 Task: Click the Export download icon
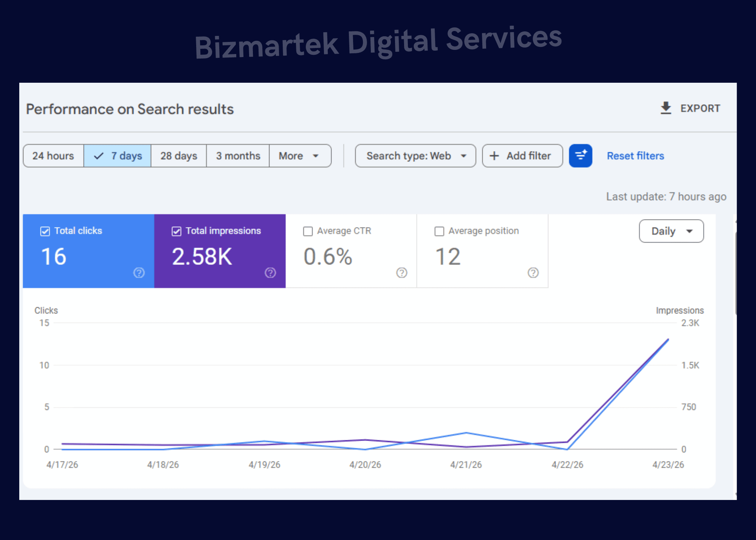666,108
